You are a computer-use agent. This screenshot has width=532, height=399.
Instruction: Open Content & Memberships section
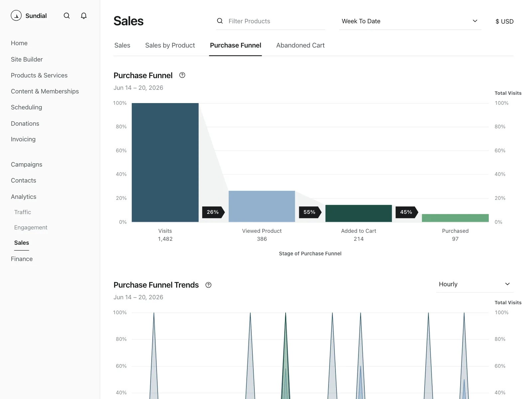(45, 91)
